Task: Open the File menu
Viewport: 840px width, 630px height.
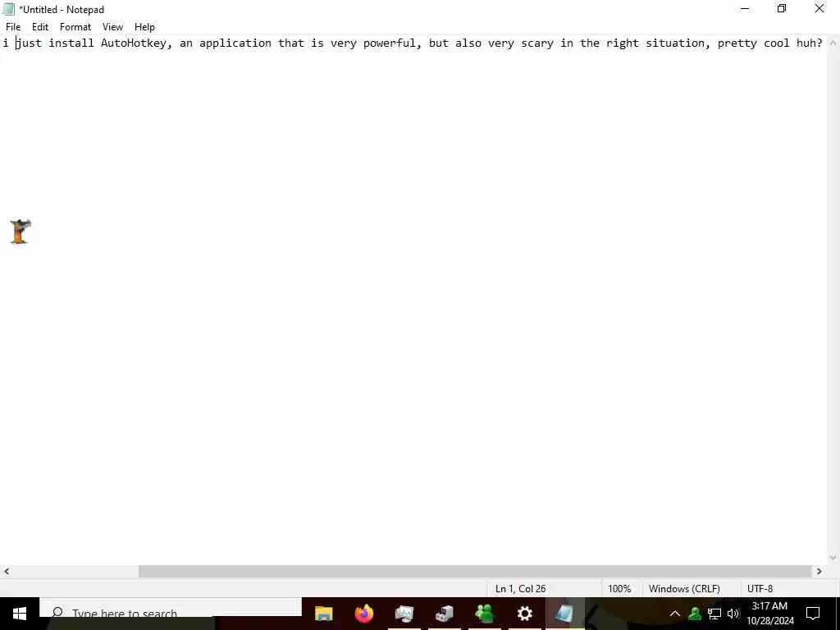Action: click(13, 27)
